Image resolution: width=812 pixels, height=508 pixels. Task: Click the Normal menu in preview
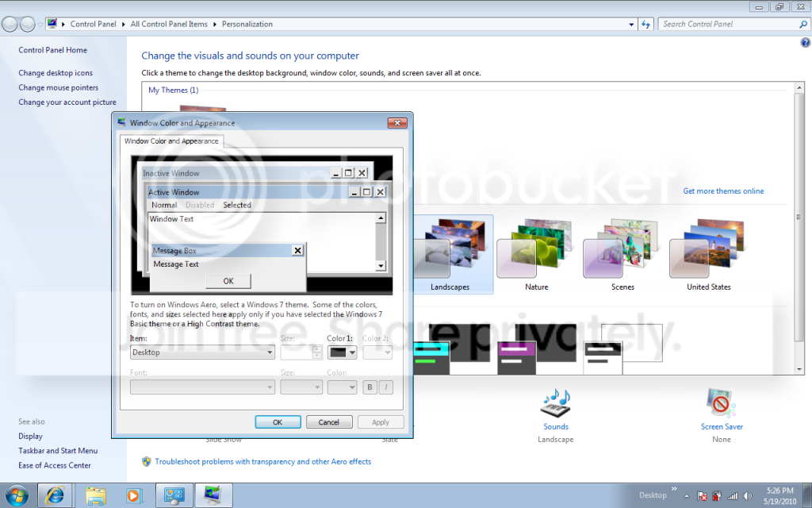click(x=164, y=205)
